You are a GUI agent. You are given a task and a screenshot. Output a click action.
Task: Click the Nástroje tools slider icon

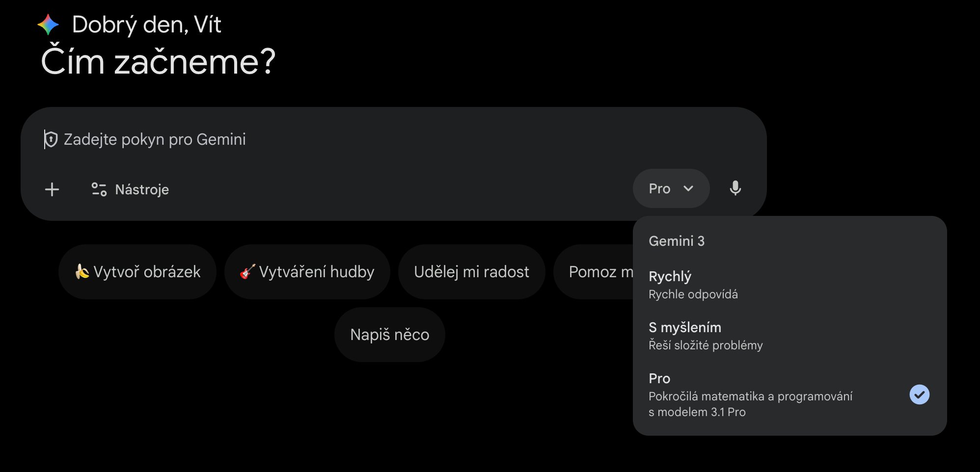coord(99,189)
